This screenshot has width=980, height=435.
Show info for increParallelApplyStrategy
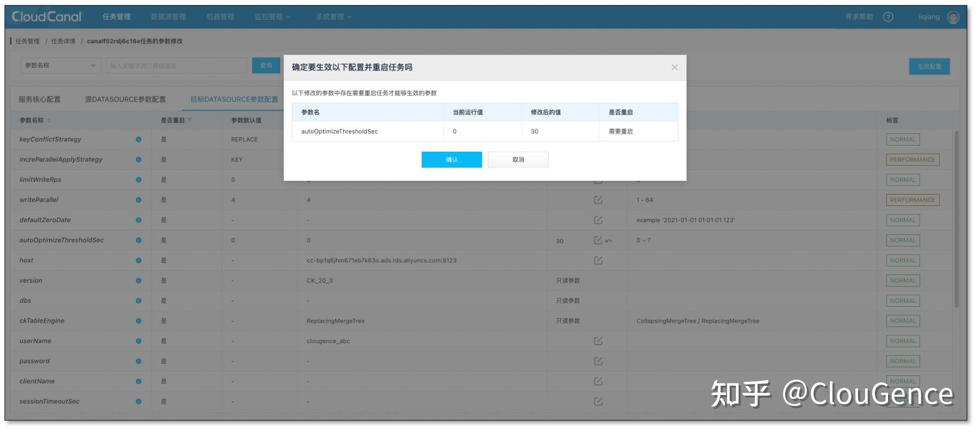(139, 159)
